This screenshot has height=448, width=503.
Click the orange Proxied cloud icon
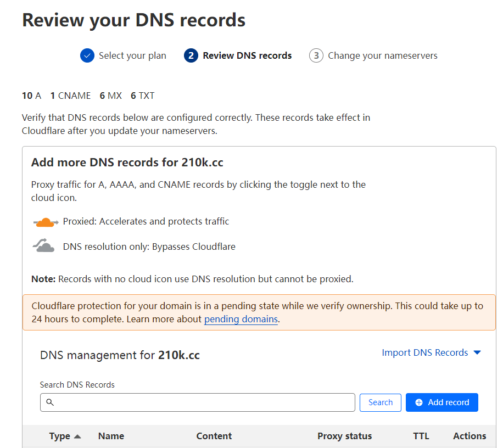46,222
